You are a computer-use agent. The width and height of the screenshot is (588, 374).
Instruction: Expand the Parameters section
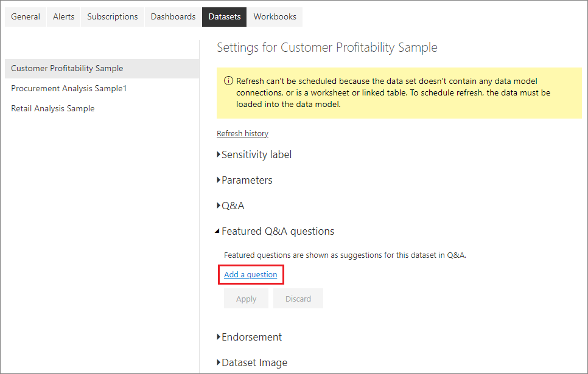click(245, 180)
